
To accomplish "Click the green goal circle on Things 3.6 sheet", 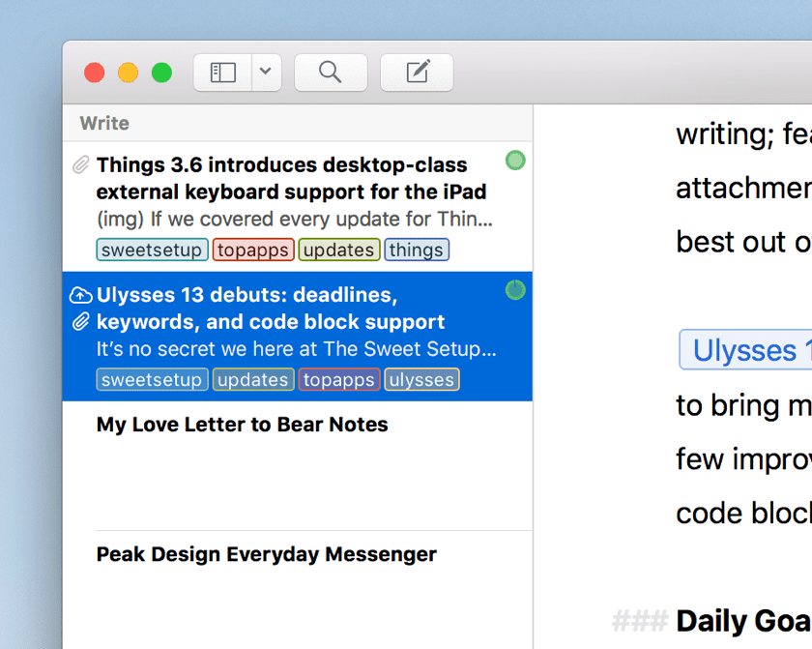I will (515, 161).
